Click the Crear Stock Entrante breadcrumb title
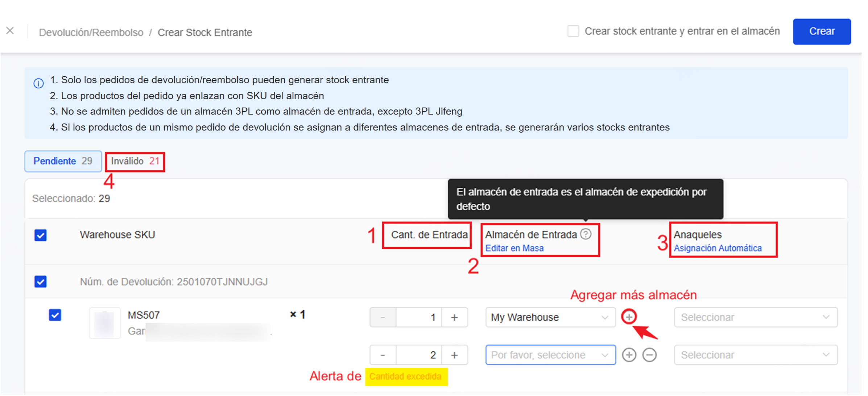This screenshot has height=396, width=868. click(x=205, y=33)
